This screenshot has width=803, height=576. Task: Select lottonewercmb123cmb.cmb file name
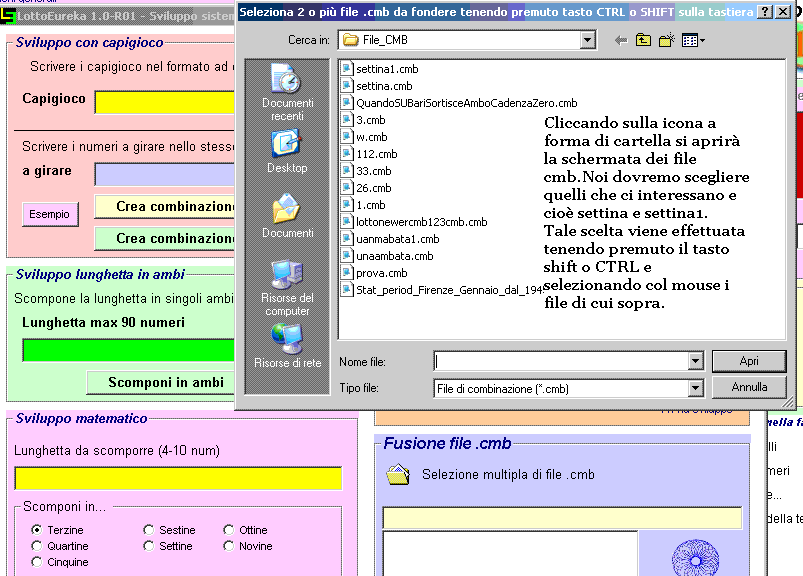pyautogui.click(x=421, y=222)
